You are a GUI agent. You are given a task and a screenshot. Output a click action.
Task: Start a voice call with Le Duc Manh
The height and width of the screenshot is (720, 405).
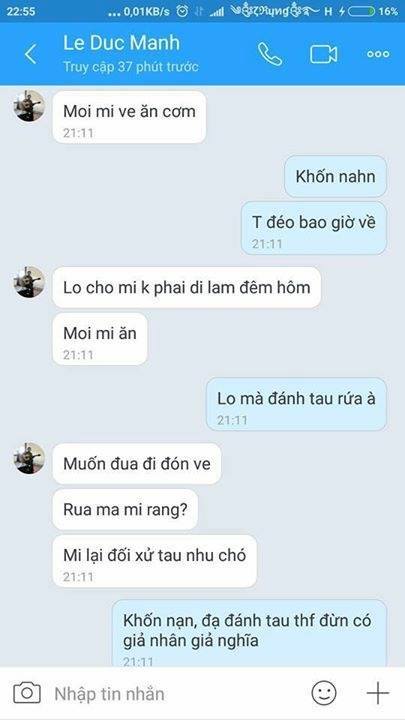click(x=270, y=54)
